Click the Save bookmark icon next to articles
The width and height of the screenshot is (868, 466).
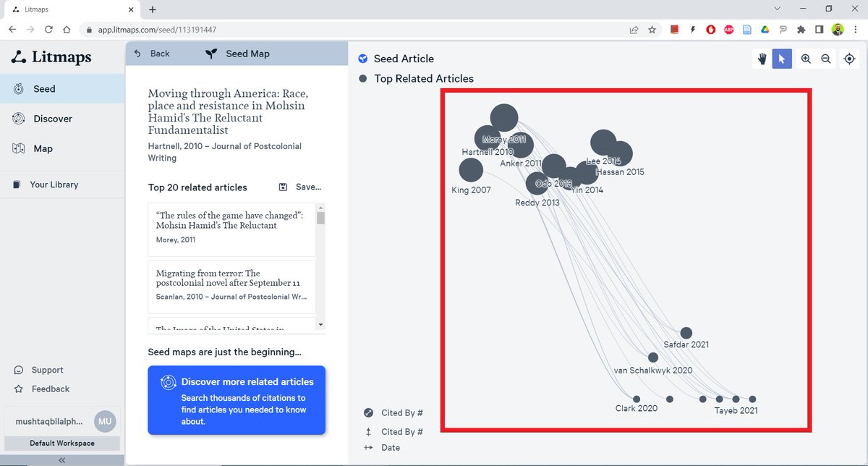coord(282,187)
